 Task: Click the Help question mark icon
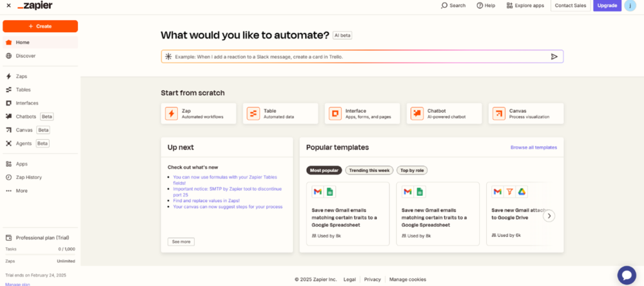click(x=479, y=6)
